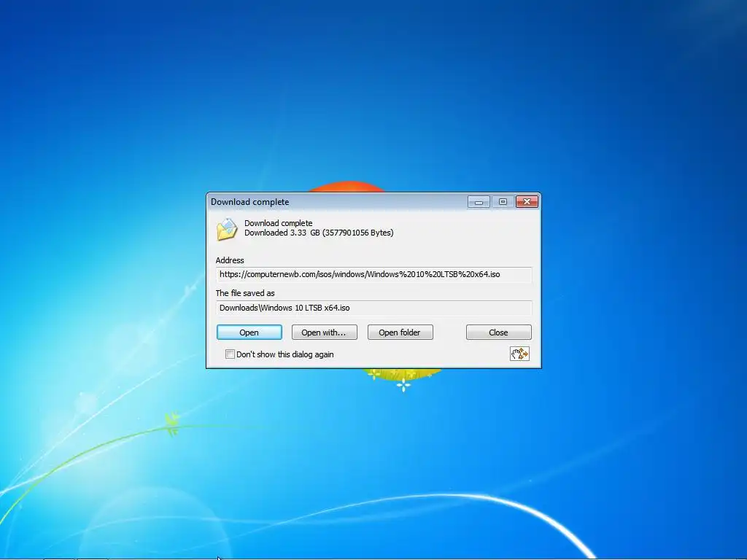The height and width of the screenshot is (560, 747).
Task: Select the Address URL field
Action: [374, 275]
